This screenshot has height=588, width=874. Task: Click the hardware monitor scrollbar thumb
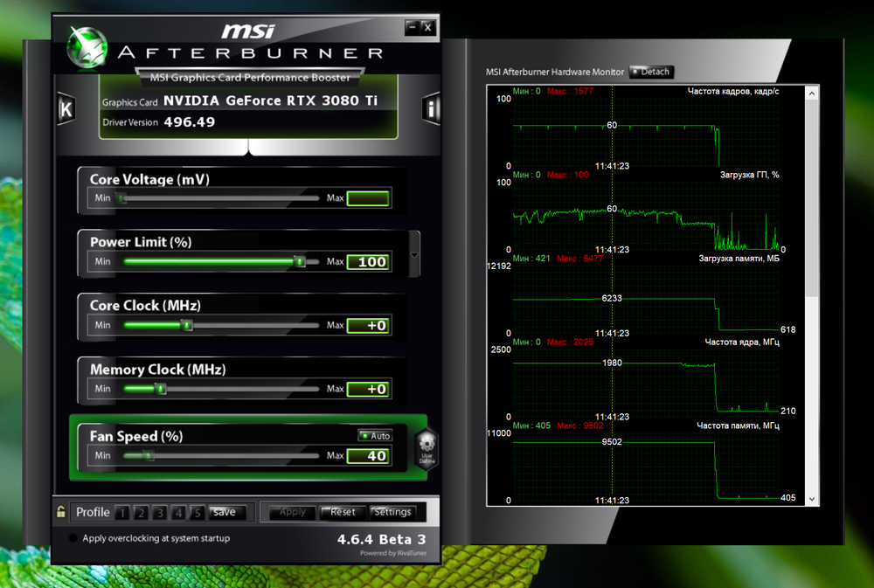click(812, 198)
